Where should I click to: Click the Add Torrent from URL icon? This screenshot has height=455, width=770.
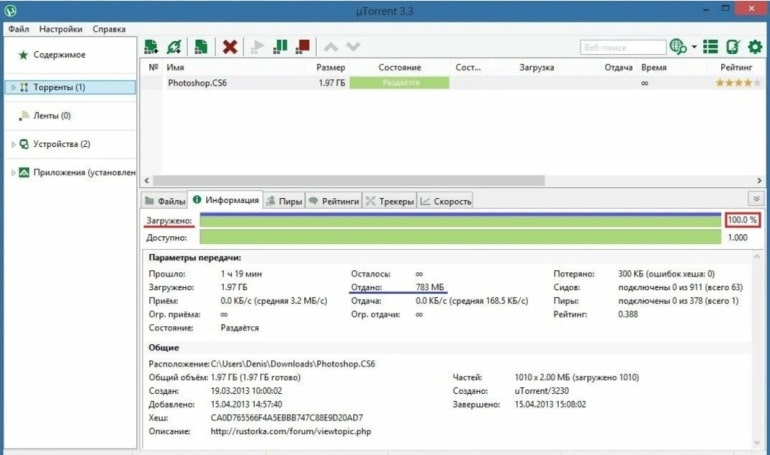(x=174, y=47)
